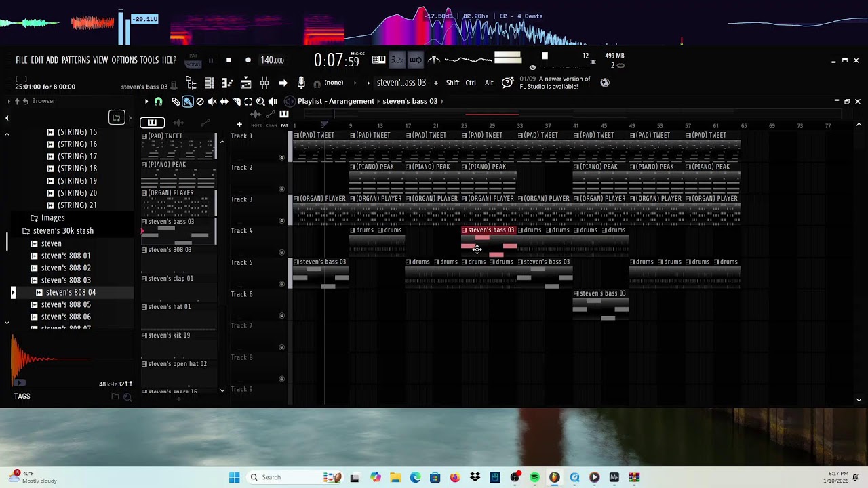This screenshot has height=488, width=868.
Task: Select the Slip tool in Playlist toolbar
Action: coord(224,101)
